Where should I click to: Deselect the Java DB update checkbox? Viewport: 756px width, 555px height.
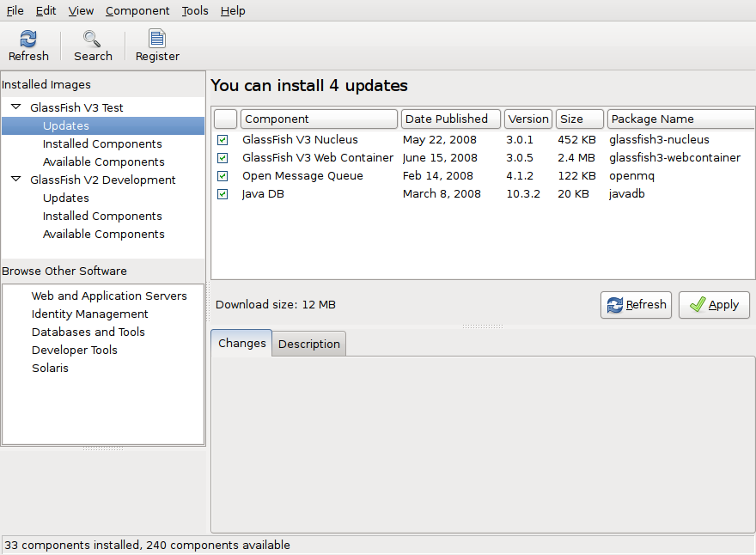click(223, 194)
